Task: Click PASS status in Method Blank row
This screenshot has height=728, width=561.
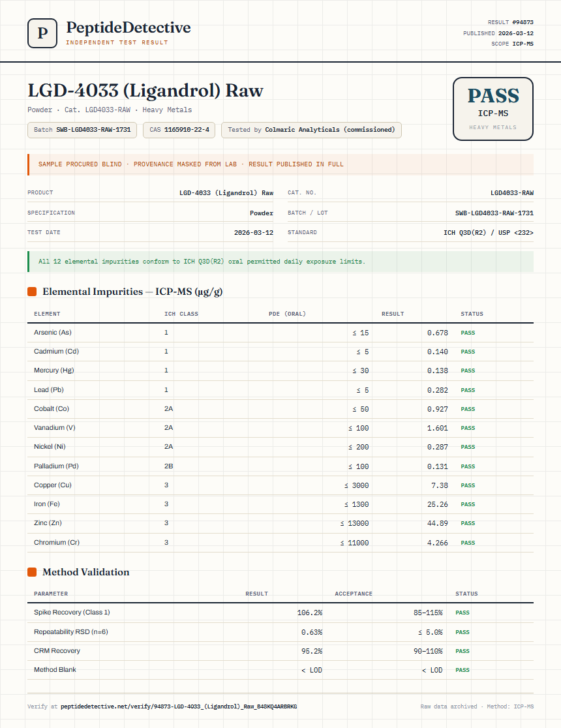Action: tap(462, 670)
